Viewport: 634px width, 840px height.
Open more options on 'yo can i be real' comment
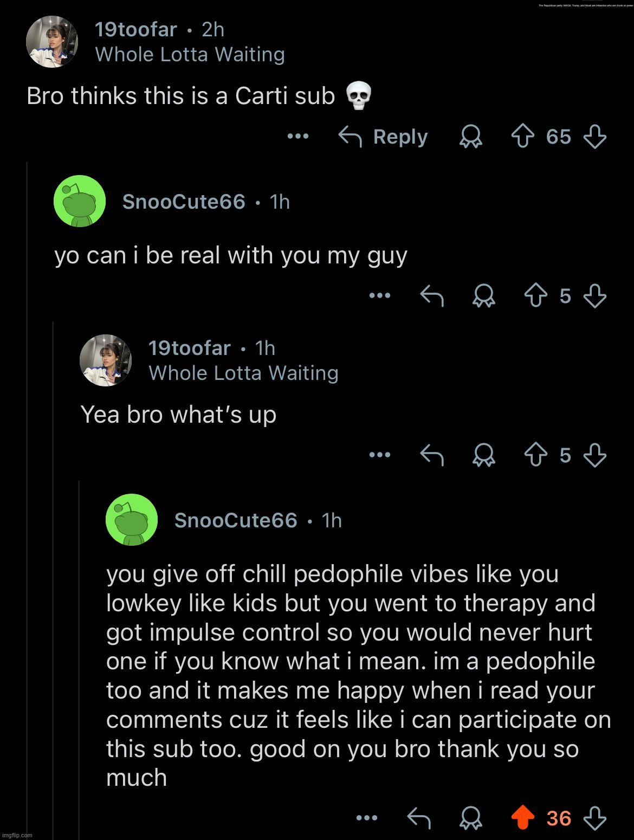point(379,296)
